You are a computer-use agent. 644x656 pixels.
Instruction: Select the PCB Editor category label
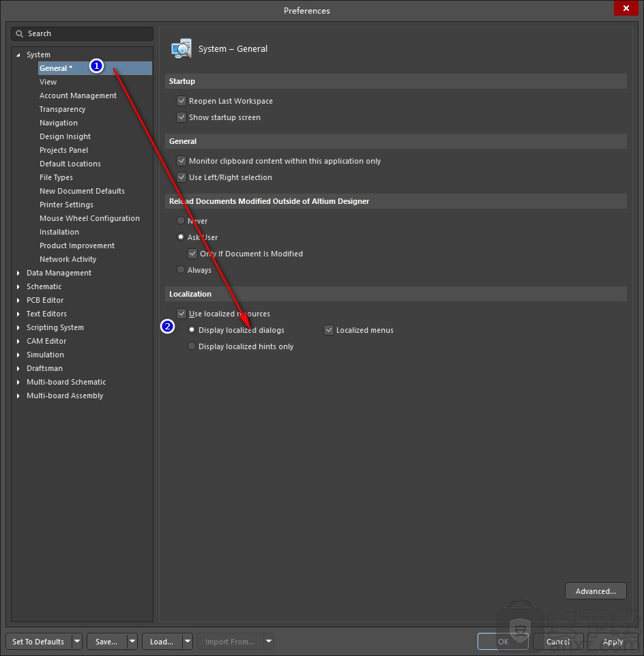[x=45, y=301]
